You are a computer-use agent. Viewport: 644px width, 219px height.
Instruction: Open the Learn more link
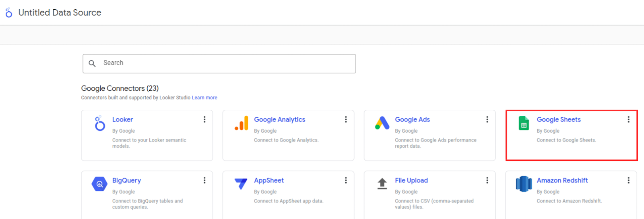click(x=204, y=98)
